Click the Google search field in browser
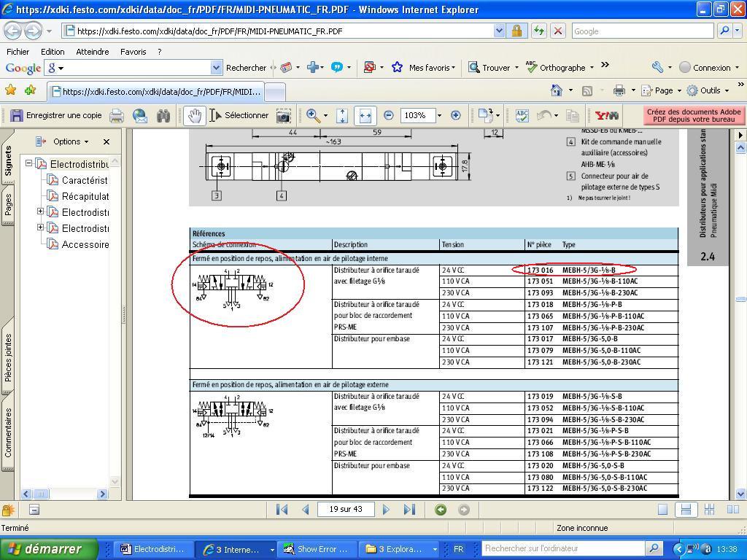Screen dimensions: 747x560 pyautogui.click(x=643, y=31)
